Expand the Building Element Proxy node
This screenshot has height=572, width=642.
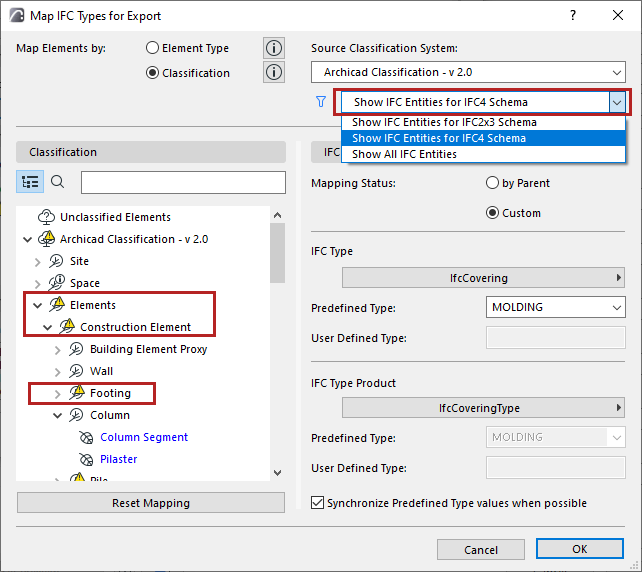(x=58, y=350)
